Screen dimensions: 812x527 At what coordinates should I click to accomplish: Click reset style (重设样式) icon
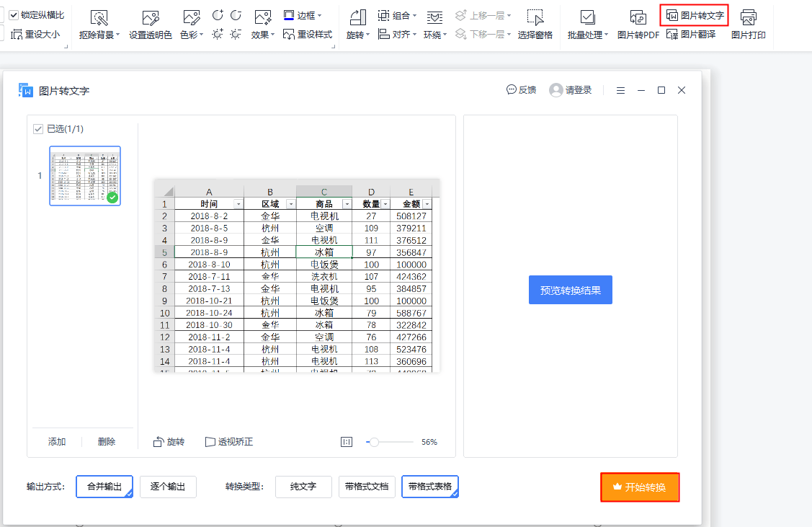[x=288, y=34]
